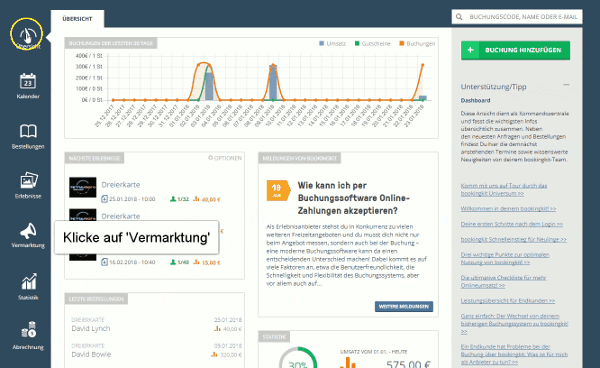
Task: Select the David Lynch order entry
Action: point(156,324)
